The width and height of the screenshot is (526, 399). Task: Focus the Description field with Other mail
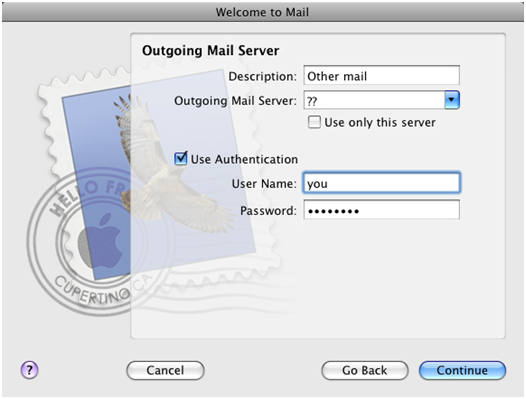(x=381, y=76)
